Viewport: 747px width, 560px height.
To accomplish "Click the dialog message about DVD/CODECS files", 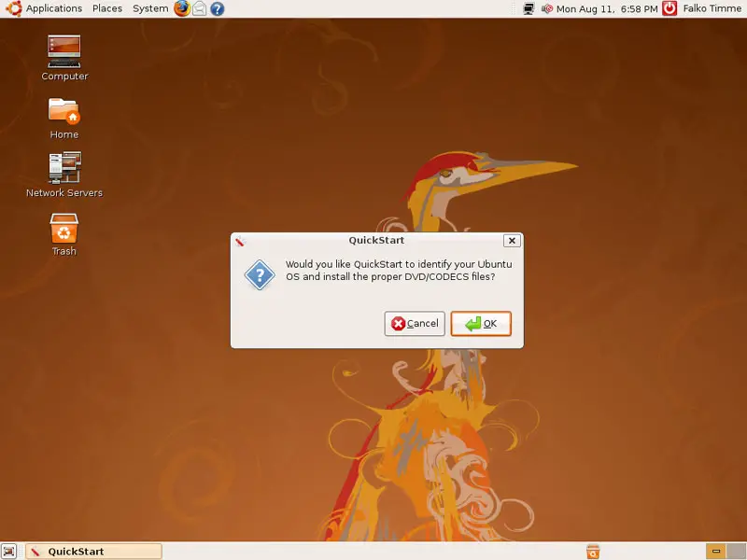I will [399, 271].
